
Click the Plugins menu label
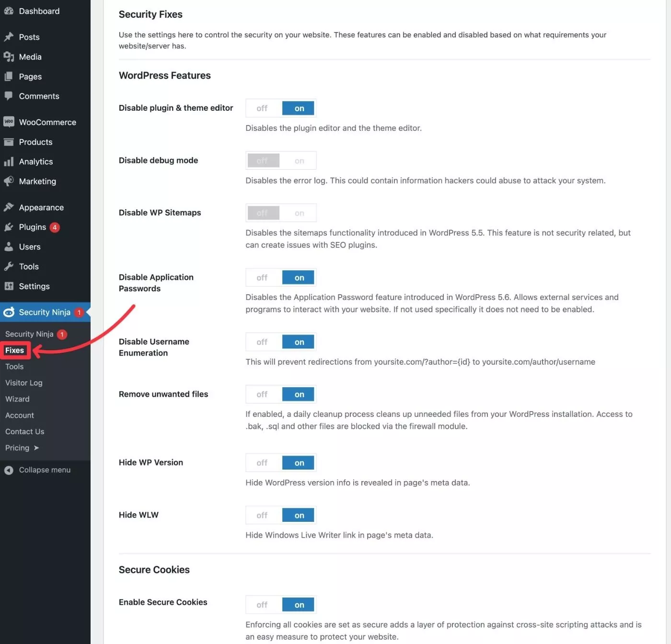point(33,227)
